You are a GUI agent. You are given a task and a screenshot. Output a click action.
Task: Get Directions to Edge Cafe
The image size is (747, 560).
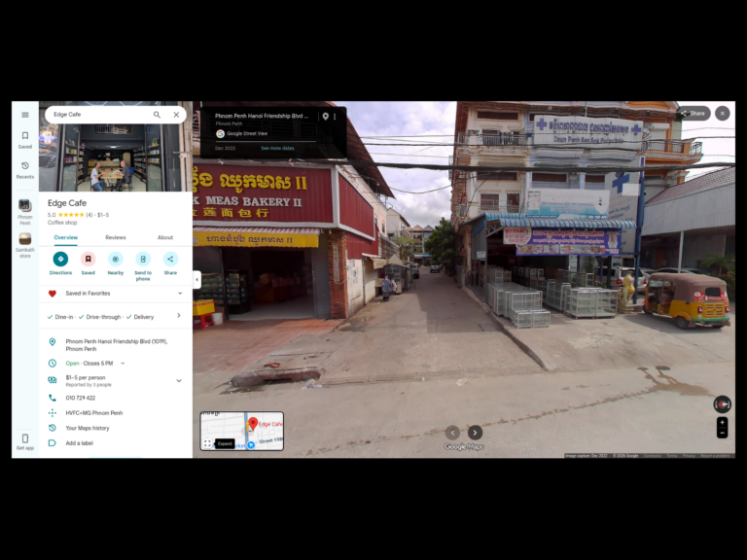pos(60,263)
